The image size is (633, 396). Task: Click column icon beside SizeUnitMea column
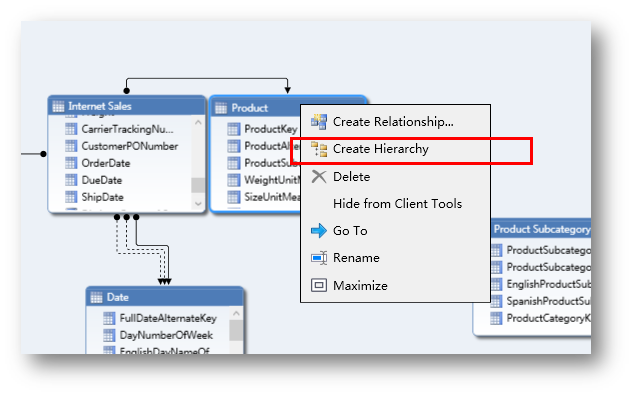[234, 197]
